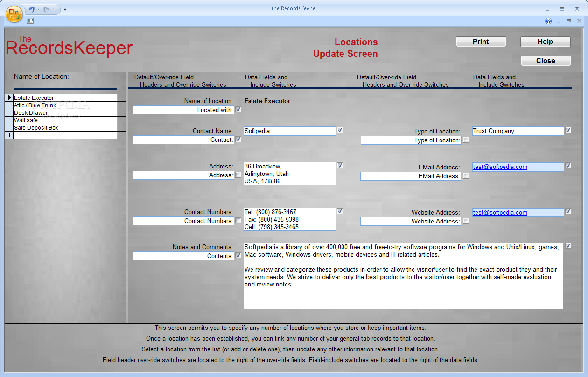Viewport: 588px width, 377px height.
Task: Click the Help button
Action: point(545,42)
